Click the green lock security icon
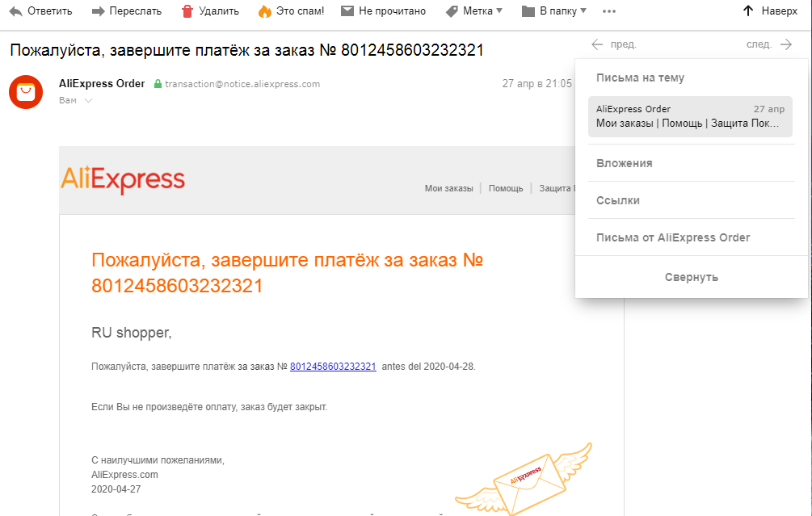Image resolution: width=812 pixels, height=516 pixels. [158, 84]
